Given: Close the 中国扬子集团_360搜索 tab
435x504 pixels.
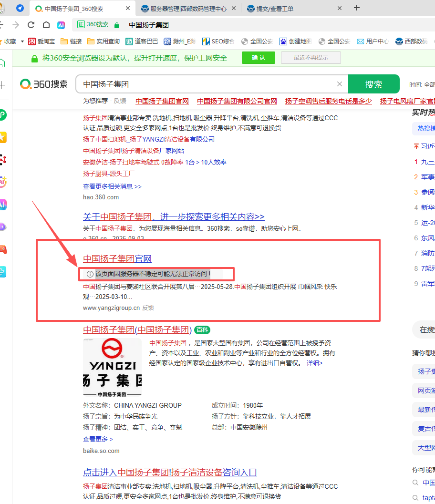Looking at the screenshot, I should click(128, 9).
